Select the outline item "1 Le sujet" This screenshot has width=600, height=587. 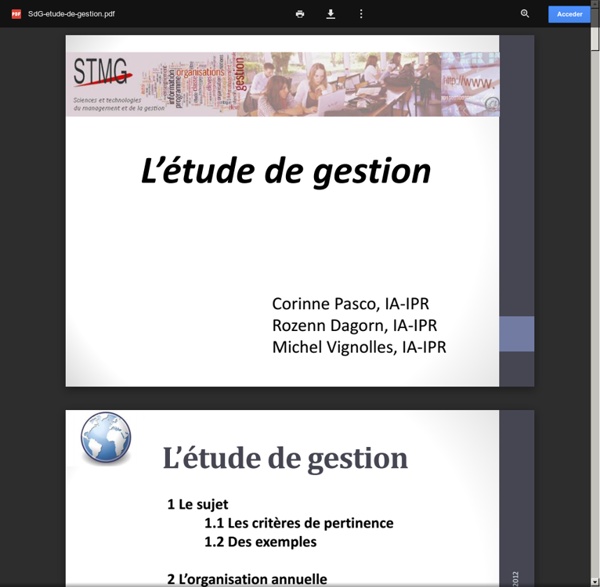197,504
